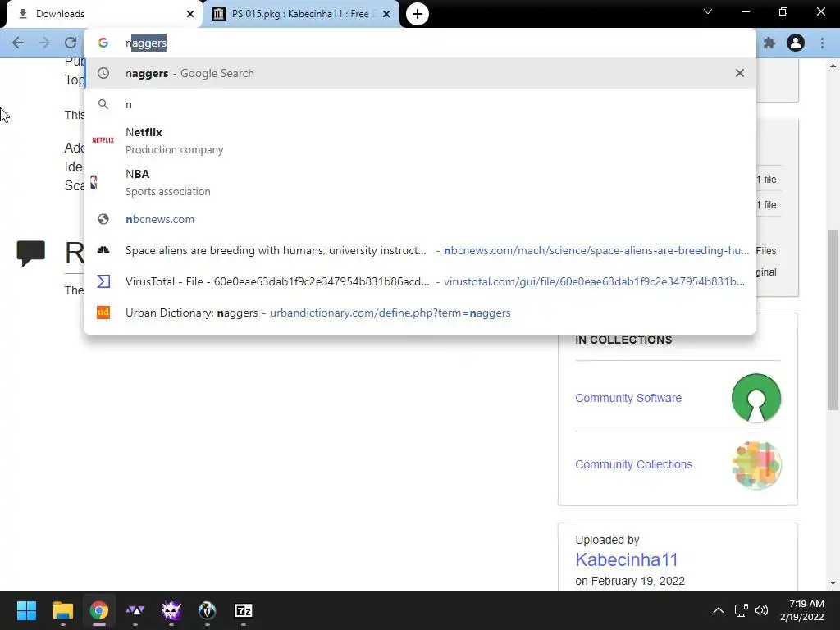This screenshot has height=630, width=840.
Task: Click the scrollbar up arrow
Action: click(833, 66)
